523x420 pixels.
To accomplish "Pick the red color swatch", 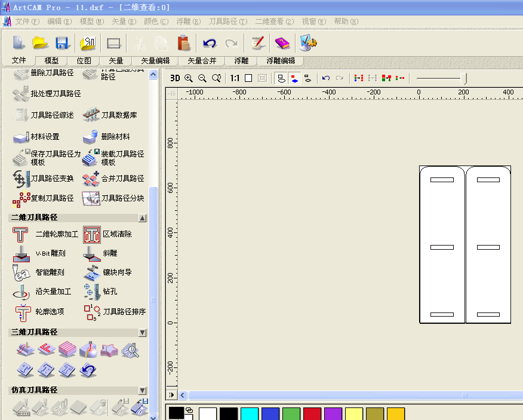I will (312, 414).
